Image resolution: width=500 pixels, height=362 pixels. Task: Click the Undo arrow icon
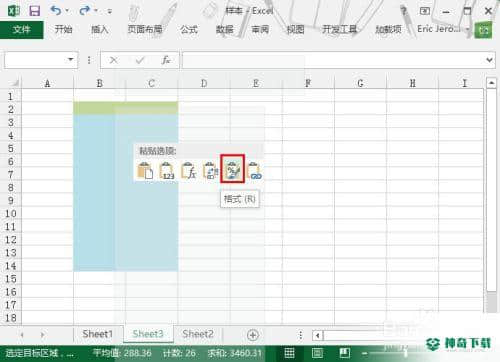click(x=56, y=11)
